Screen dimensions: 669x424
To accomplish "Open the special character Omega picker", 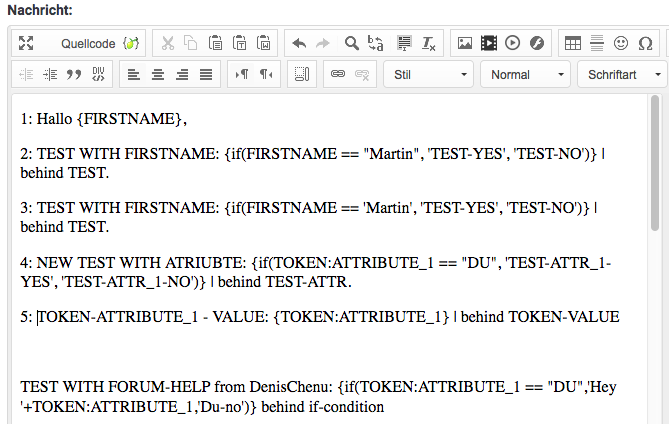I will click(x=645, y=43).
